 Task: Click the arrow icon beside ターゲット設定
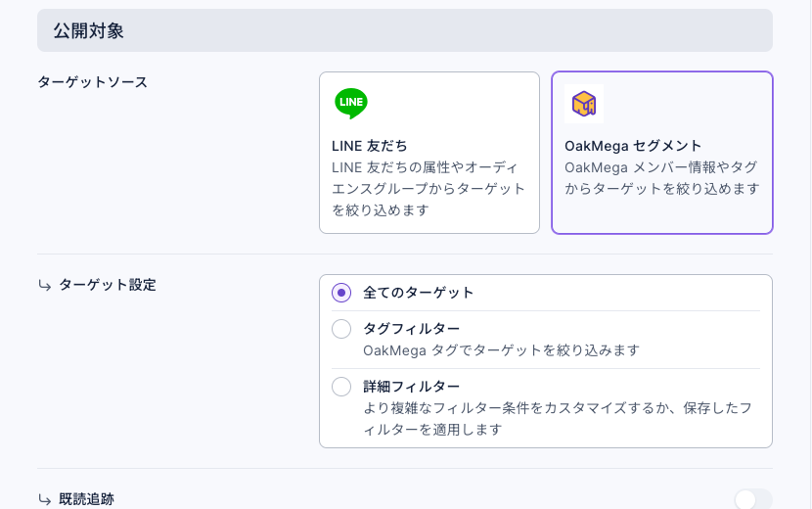coord(45,286)
